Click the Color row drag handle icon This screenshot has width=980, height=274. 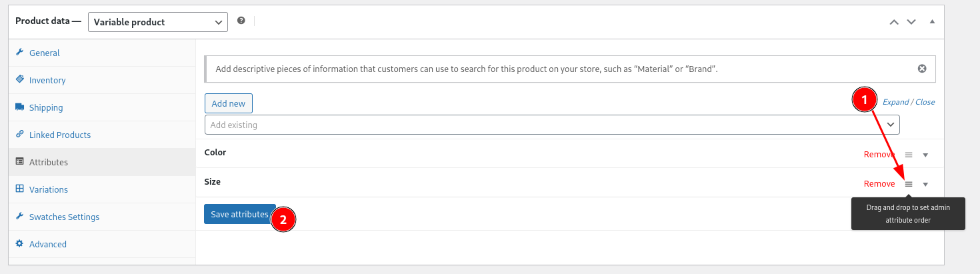[x=908, y=155]
